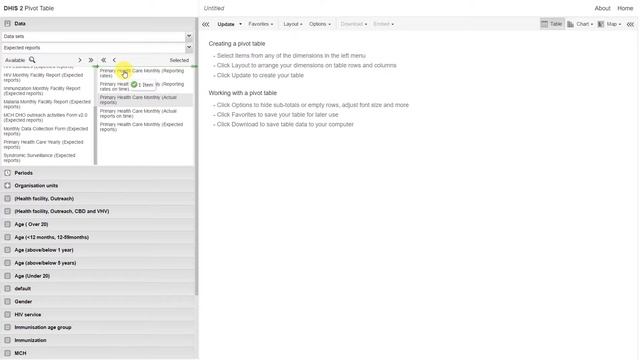640x360 pixels.
Task: Click the DHIS 2 Pivot Table title
Action: tap(29, 8)
